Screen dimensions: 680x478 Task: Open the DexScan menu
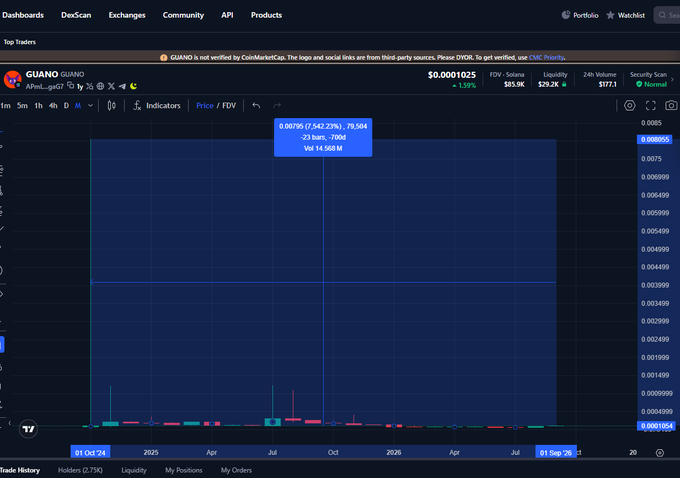(76, 15)
